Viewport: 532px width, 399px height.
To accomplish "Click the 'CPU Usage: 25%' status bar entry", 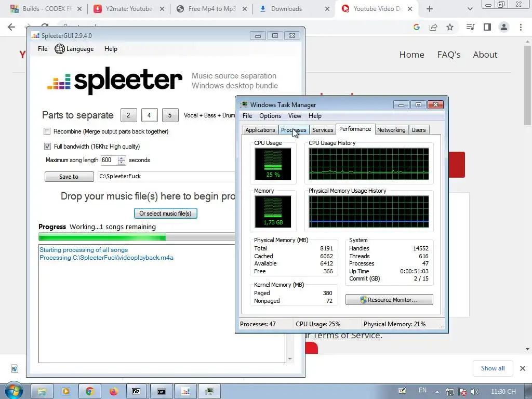I will tap(318, 324).
